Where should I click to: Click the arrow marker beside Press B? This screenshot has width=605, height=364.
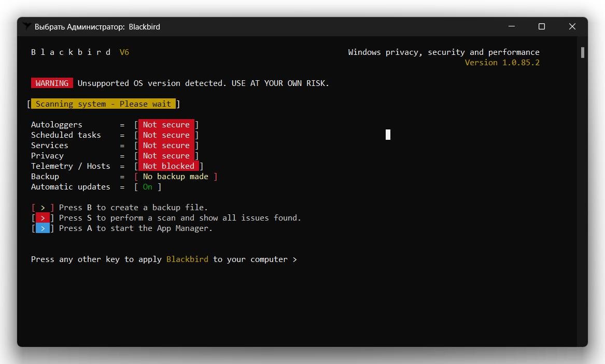pos(43,208)
